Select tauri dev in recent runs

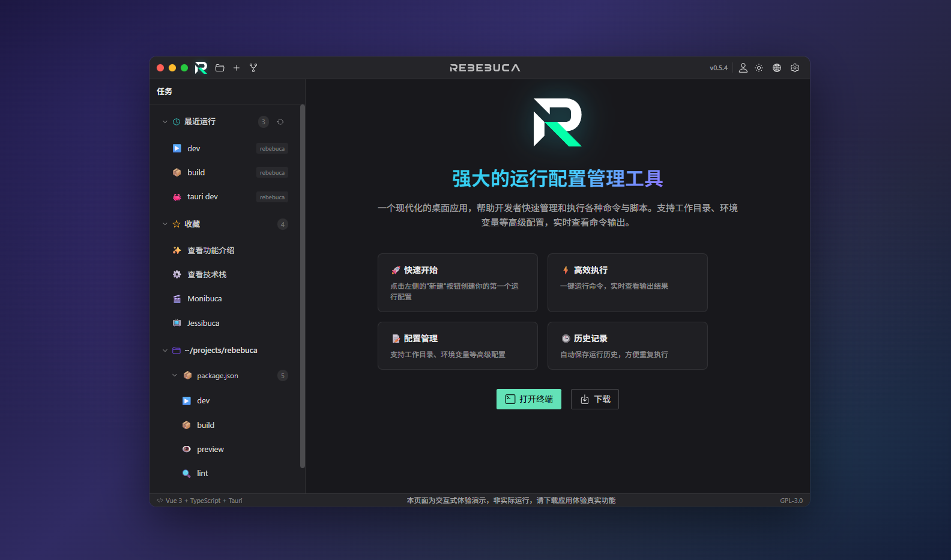[202, 197]
